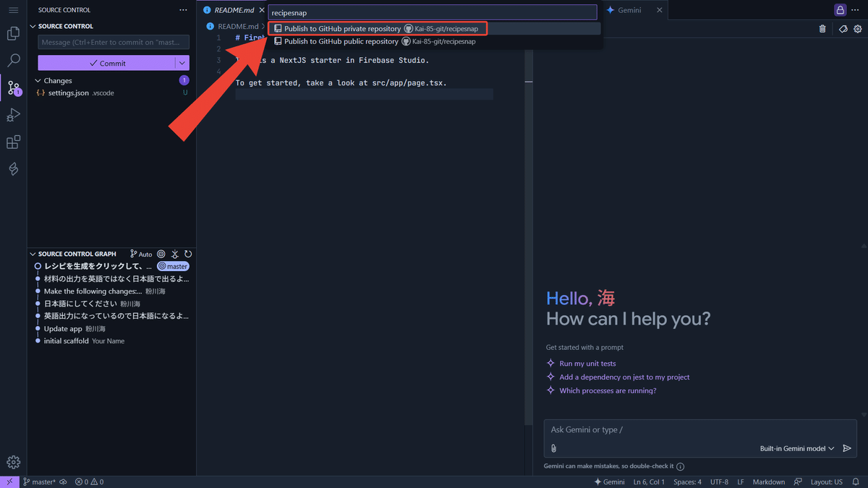Select Publish to GitHub private repository
868x488 pixels.
434,29
